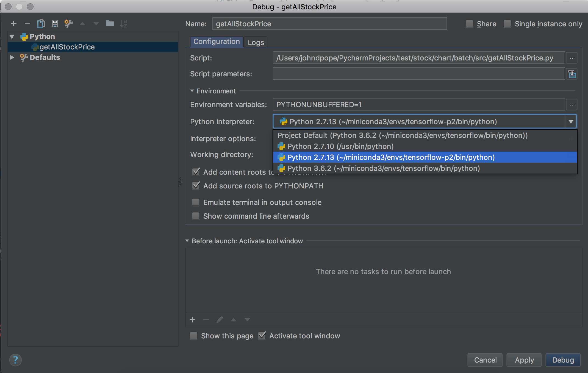Click the browse button for Script path

[x=572, y=58]
